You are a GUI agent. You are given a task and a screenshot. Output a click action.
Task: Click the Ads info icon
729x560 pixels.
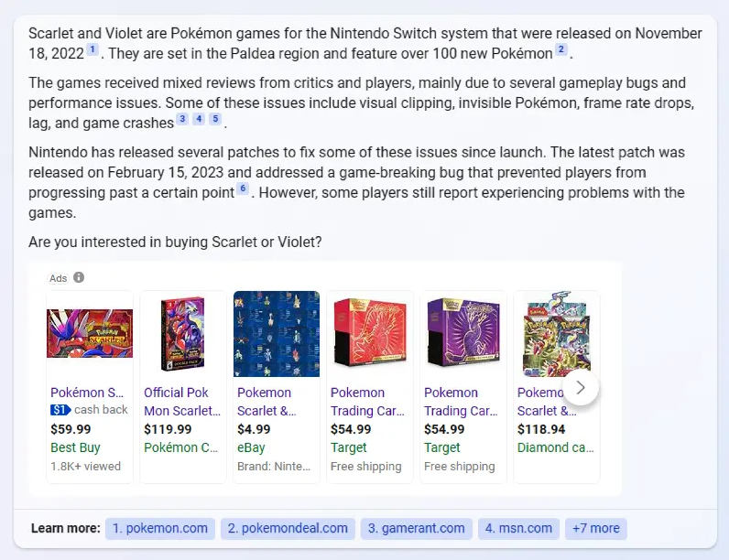point(79,277)
